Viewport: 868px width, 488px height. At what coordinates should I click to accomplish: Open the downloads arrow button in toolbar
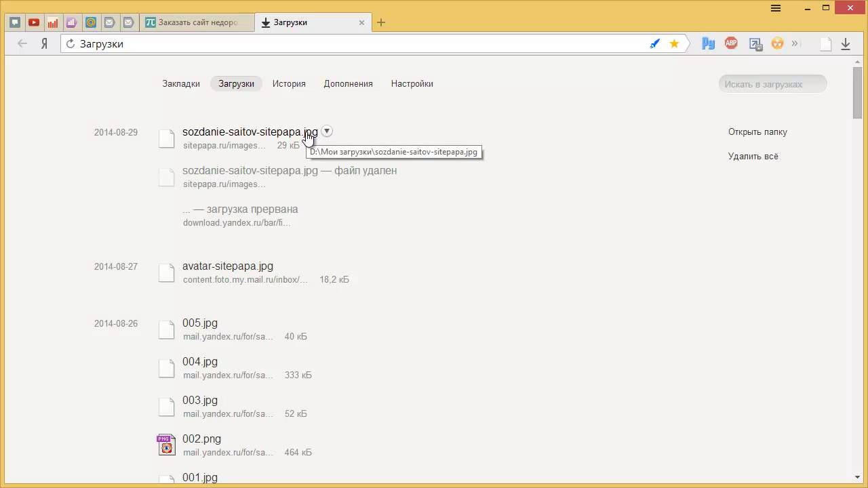click(x=846, y=44)
